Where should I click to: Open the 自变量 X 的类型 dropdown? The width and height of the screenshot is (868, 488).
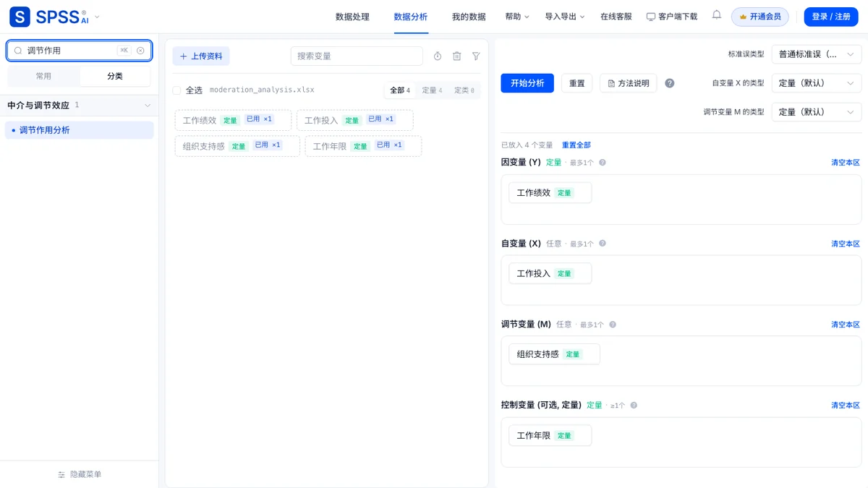(817, 83)
